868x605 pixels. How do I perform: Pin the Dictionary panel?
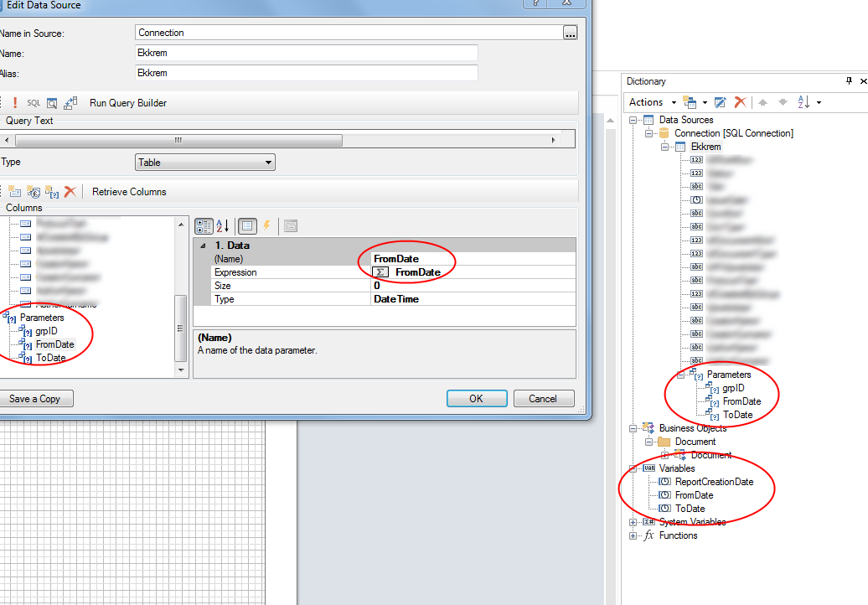[x=850, y=80]
